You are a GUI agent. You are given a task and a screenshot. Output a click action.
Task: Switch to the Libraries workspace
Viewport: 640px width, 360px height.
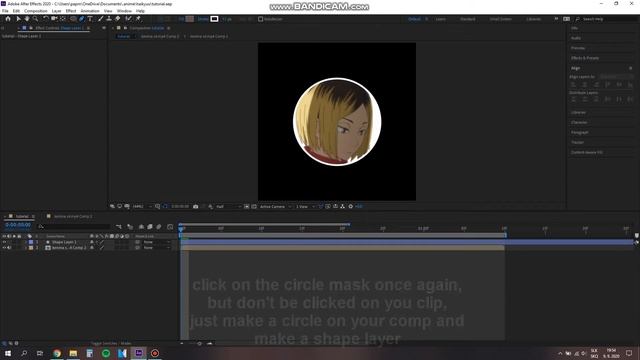pos(534,19)
